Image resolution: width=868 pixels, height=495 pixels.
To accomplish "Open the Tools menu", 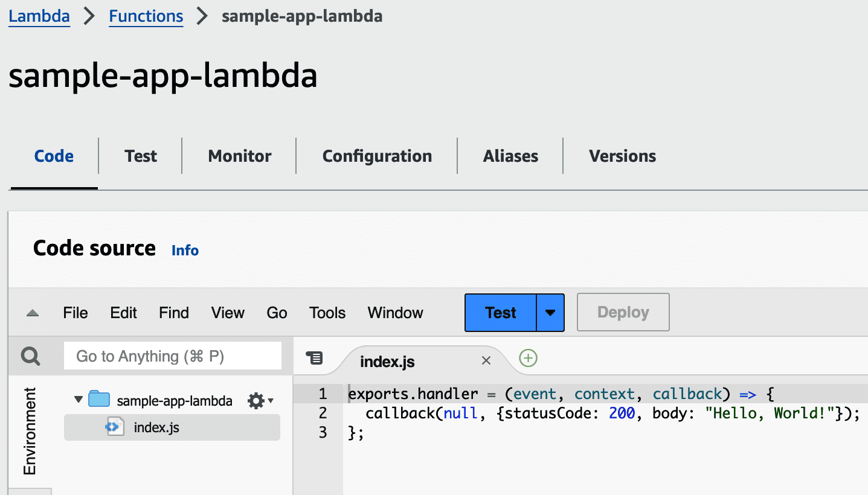I will point(327,313).
